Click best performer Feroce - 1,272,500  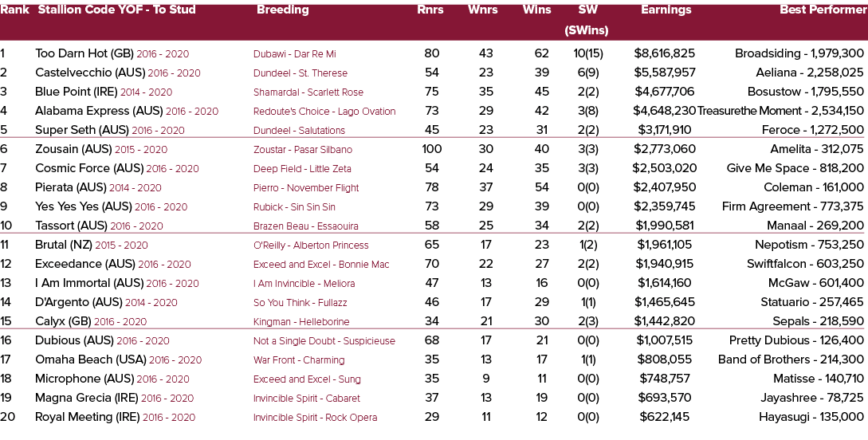813,130
